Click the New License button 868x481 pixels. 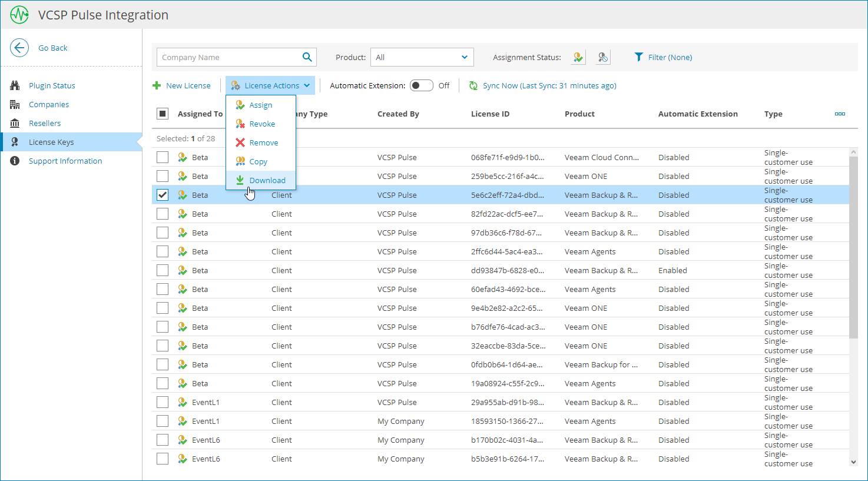pos(182,85)
